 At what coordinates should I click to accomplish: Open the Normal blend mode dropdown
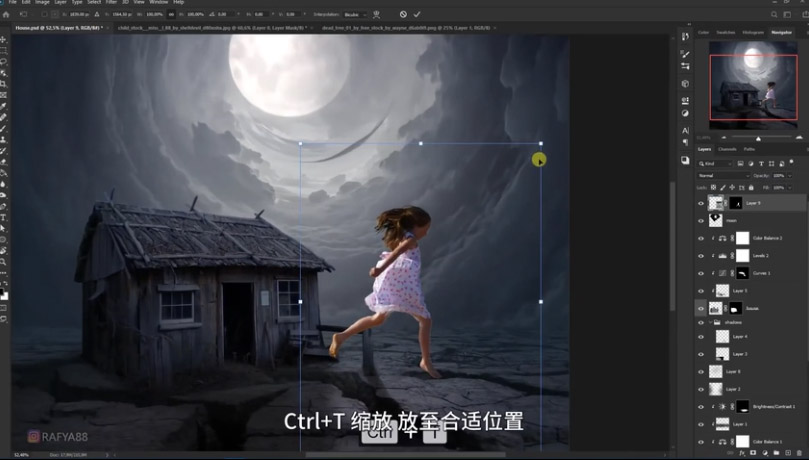(723, 175)
